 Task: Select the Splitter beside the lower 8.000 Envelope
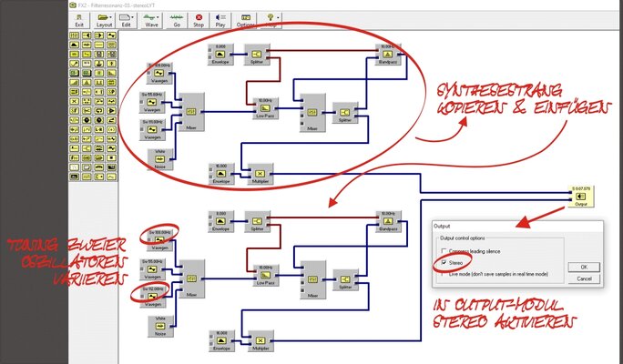point(258,221)
